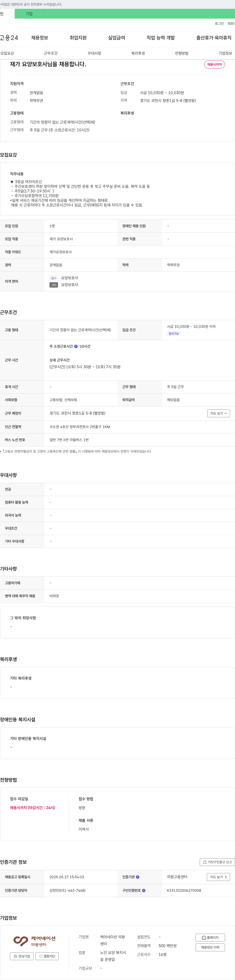Image resolution: width=235 pixels, height=980 pixels.
Task: Click the 필수 license badge
Action: click(54, 278)
